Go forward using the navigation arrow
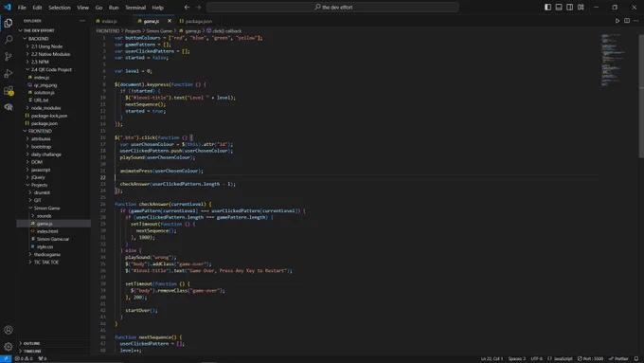Screen dimensions: 644x363 tap(198, 7)
